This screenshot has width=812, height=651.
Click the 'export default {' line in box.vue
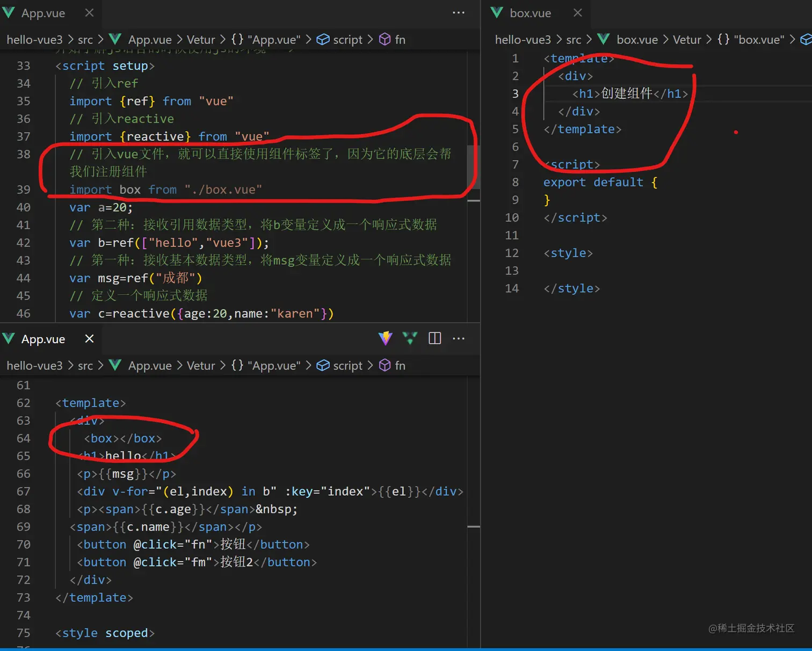(x=600, y=183)
